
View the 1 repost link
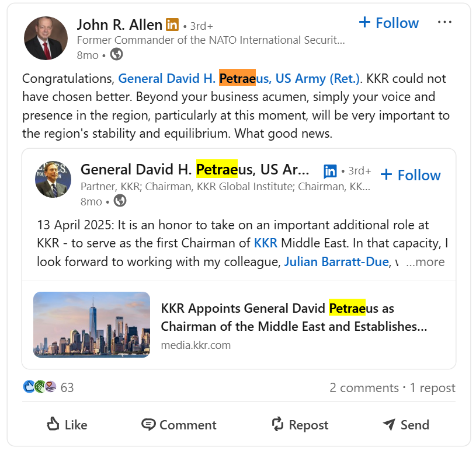pyautogui.click(x=432, y=387)
